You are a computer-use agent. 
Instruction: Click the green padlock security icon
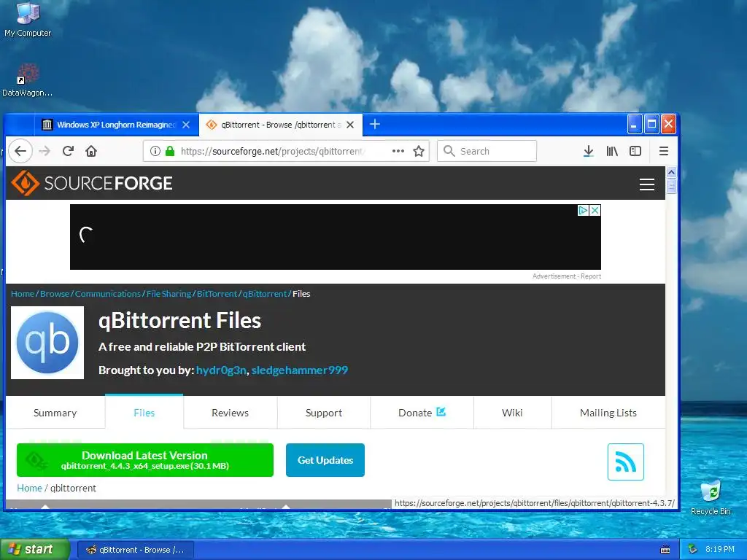point(169,151)
